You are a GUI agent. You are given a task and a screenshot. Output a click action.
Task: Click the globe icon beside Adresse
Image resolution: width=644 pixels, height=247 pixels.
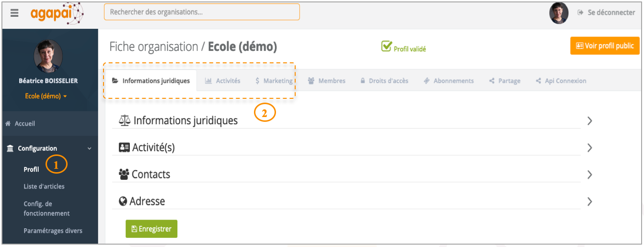123,201
